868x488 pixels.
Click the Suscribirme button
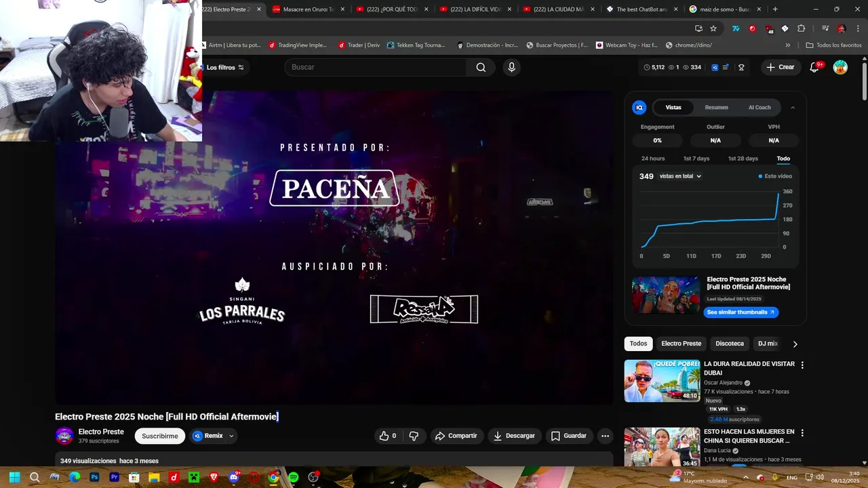[160, 436]
